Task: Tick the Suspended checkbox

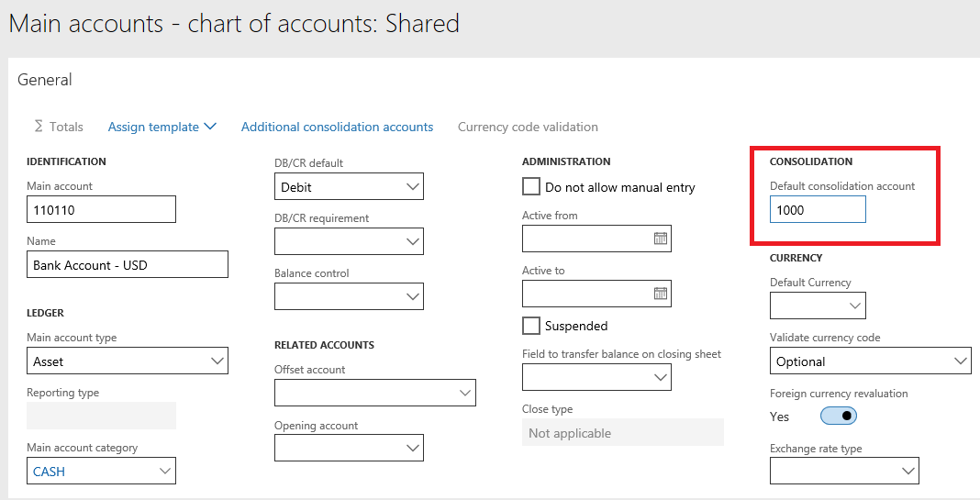Action: point(531,326)
